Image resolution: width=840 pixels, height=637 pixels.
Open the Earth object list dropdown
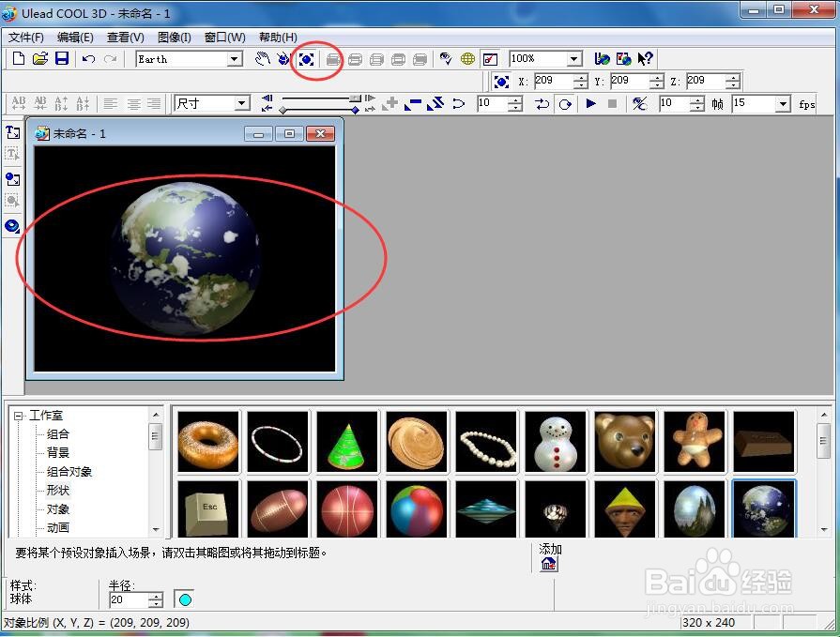pos(234,59)
